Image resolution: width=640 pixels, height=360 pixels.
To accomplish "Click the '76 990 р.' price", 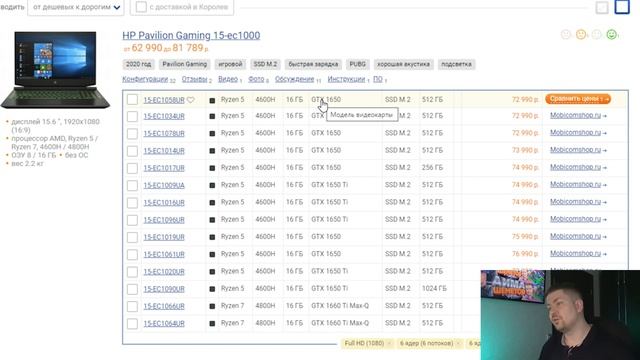I will (x=525, y=254).
